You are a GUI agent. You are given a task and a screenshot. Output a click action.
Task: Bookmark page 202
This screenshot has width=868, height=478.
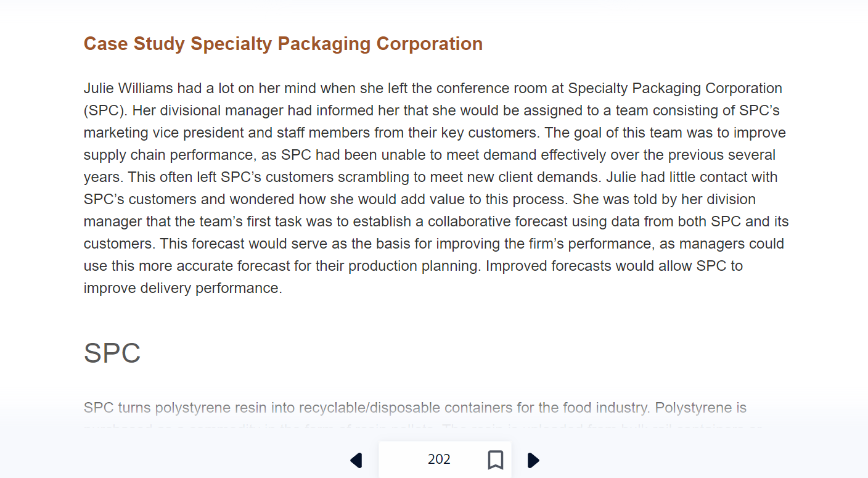click(495, 460)
